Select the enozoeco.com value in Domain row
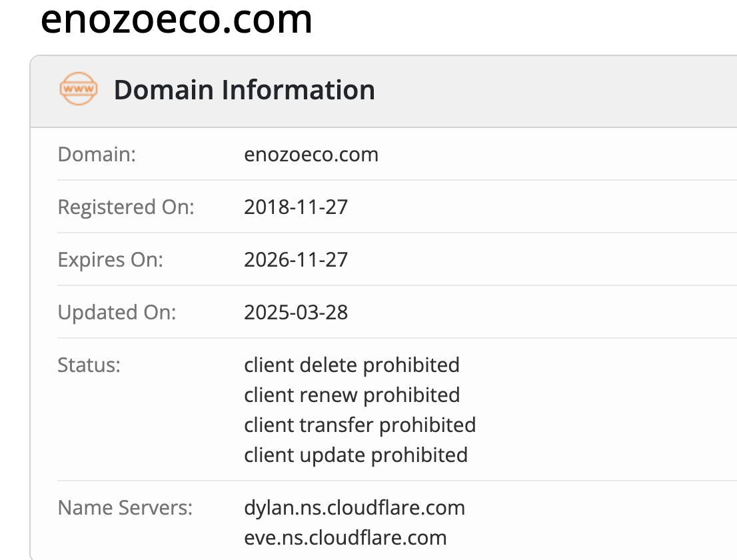Viewport: 737px width, 560px height. tap(311, 155)
